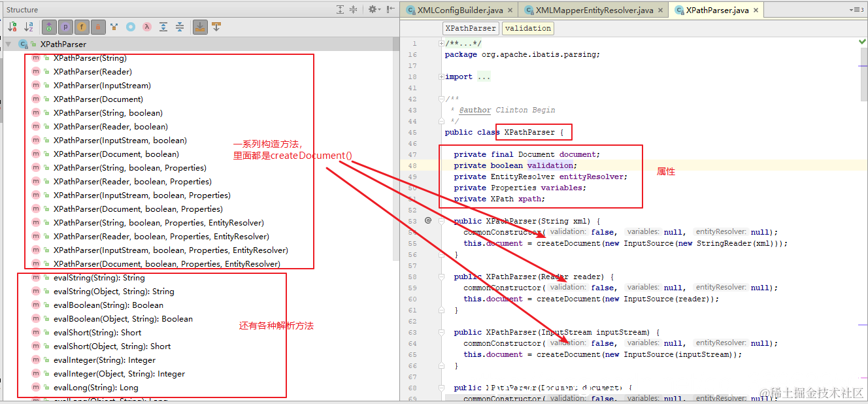Screen dimensions: 868x404
Task: Select XPathParser(Document, boolean, Properties) node
Action: [x=138, y=209]
